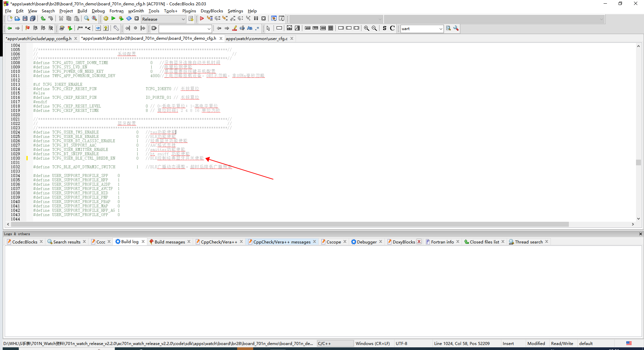Undo the last edit
The width and height of the screenshot is (644, 350).
click(x=43, y=19)
